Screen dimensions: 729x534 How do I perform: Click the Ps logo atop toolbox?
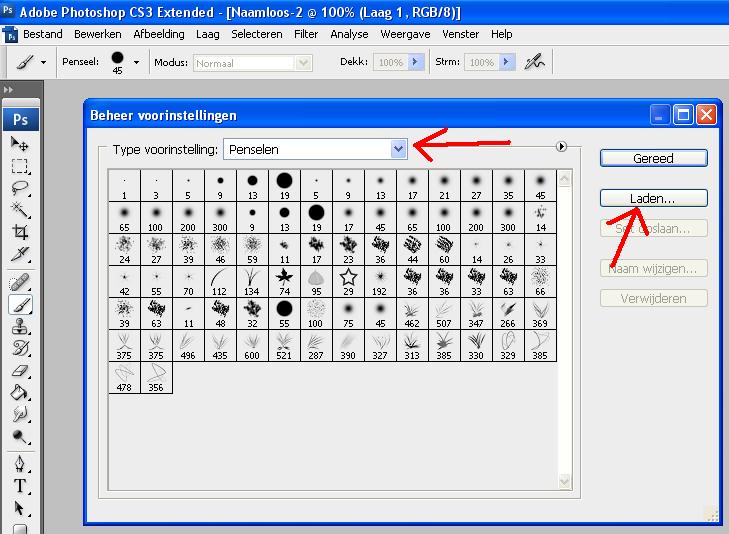pos(20,119)
